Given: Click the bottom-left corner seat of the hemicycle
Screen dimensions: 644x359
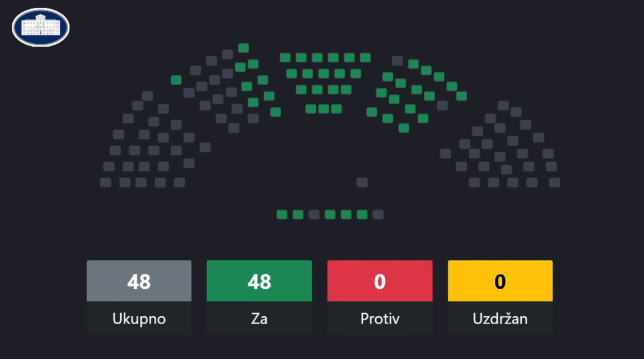Looking at the screenshot, I should pos(105,182).
